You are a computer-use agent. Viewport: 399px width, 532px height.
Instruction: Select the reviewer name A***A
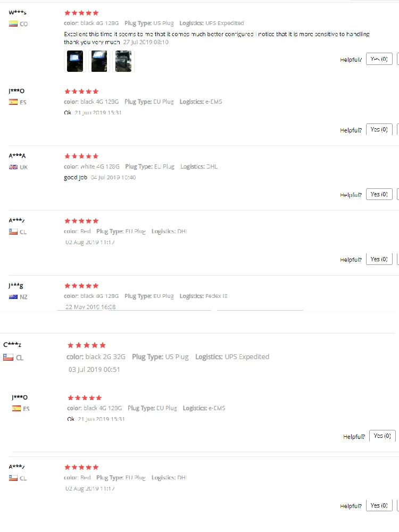pyautogui.click(x=17, y=156)
